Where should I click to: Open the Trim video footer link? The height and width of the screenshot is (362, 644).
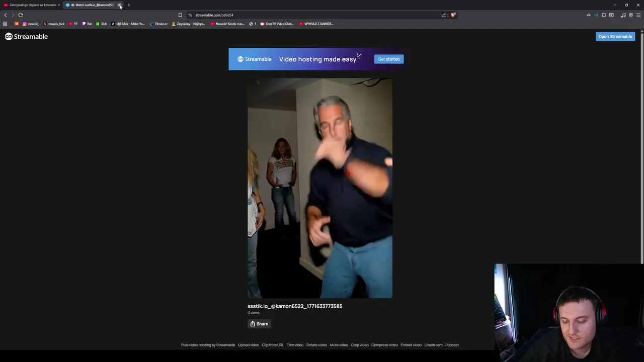click(295, 345)
